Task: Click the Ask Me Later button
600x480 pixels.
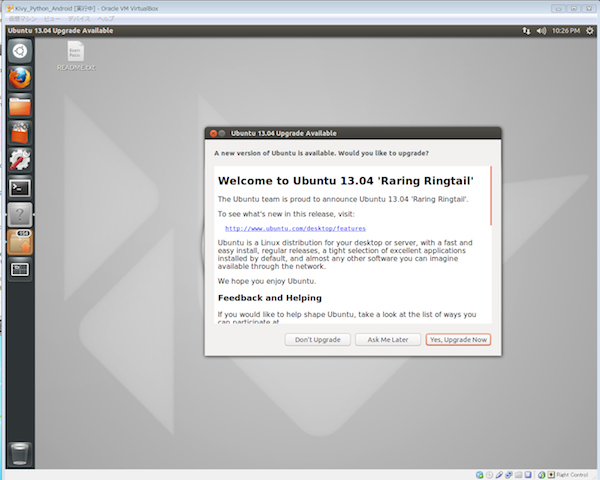Action: [388, 340]
